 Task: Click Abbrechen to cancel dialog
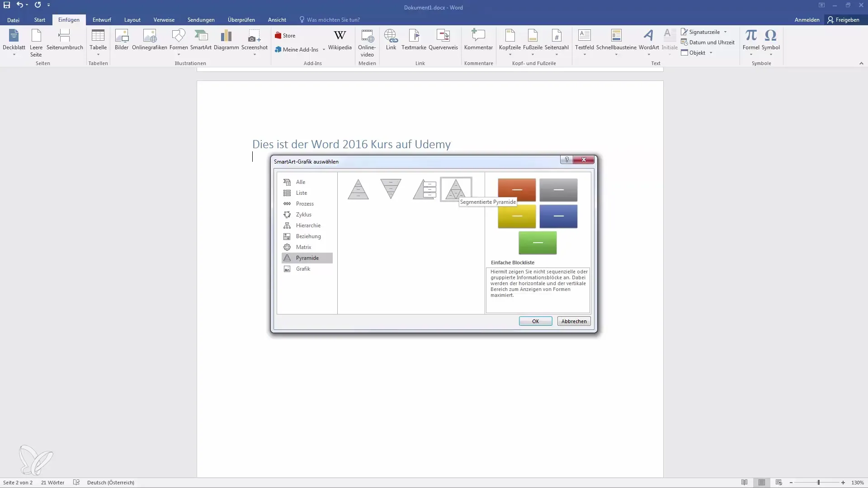(x=574, y=321)
